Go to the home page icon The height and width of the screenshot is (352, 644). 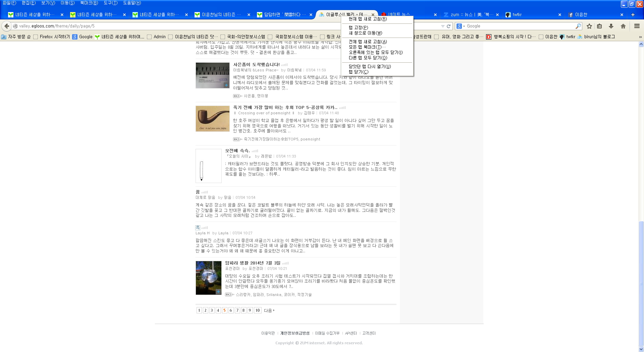pyautogui.click(x=623, y=26)
